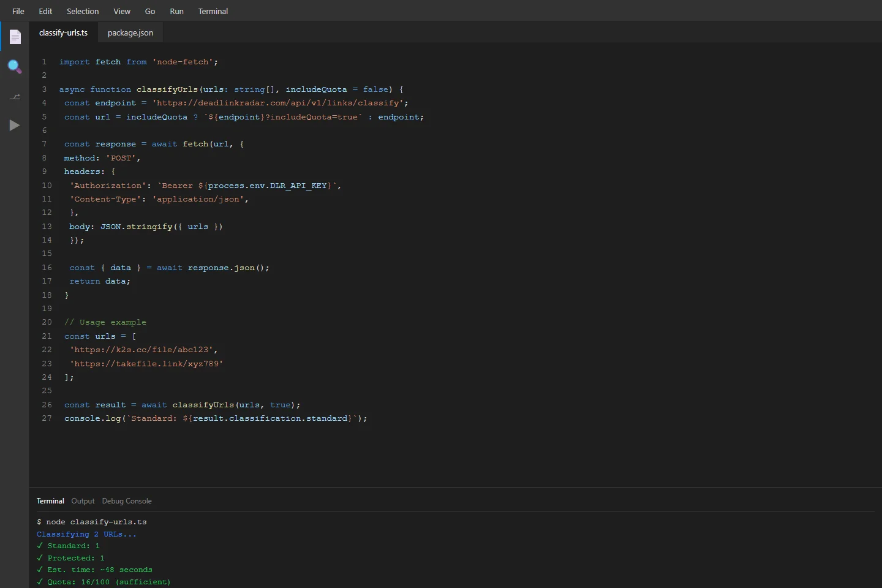This screenshot has height=588, width=882.
Task: Open the Terminal menu in menu bar
Action: pos(213,11)
